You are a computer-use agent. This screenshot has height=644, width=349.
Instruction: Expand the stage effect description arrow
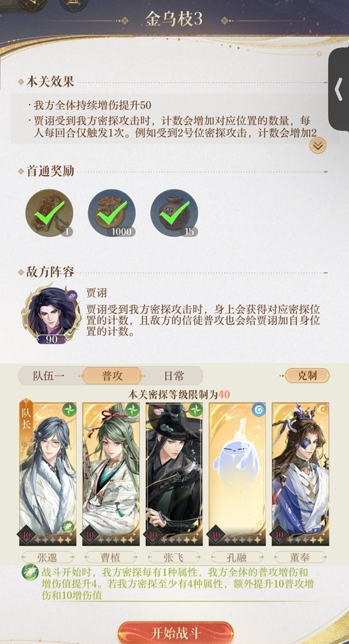click(x=317, y=145)
